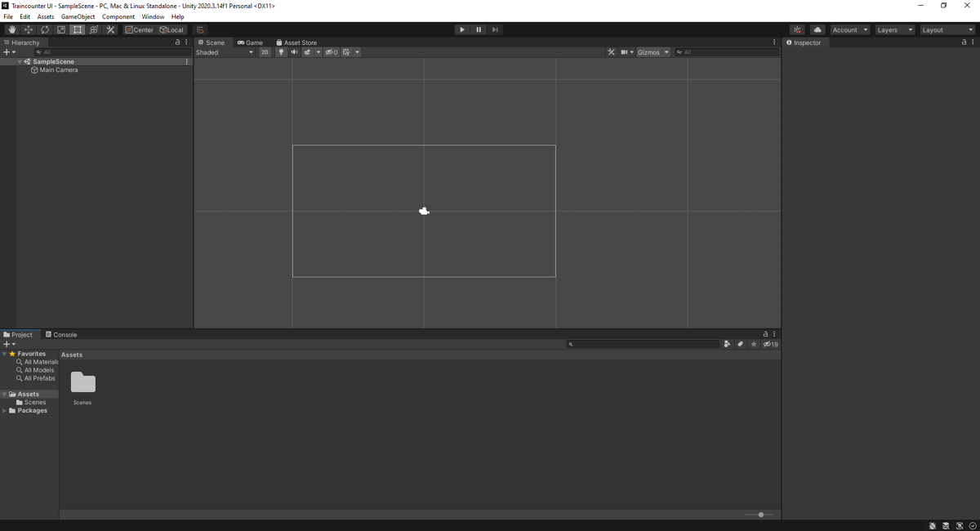Select the Hand tool in the toolbar
Image resolution: width=980 pixels, height=531 pixels.
click(x=11, y=29)
